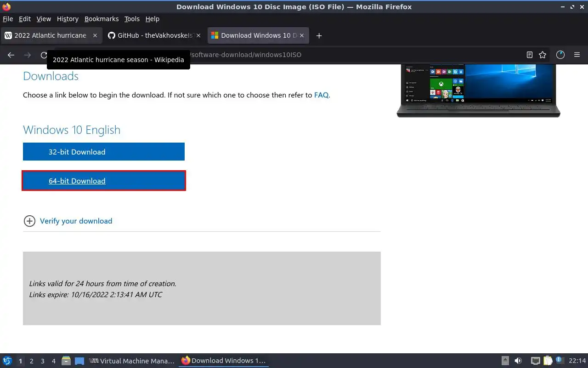Image resolution: width=588 pixels, height=368 pixels.
Task: Click the forward navigation arrow
Action: tap(28, 55)
